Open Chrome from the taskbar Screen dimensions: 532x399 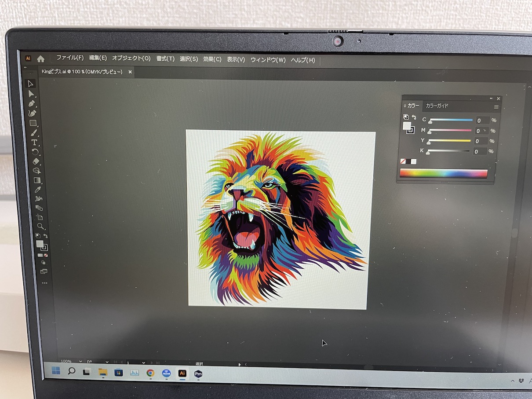tap(150, 373)
